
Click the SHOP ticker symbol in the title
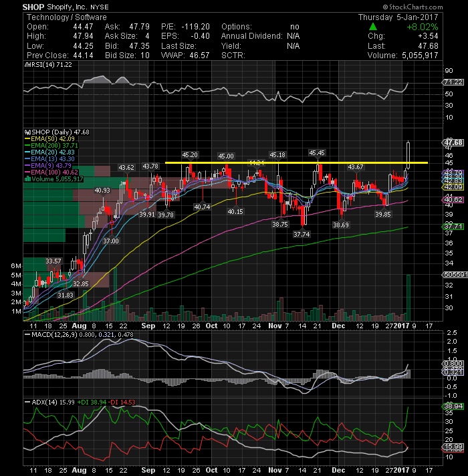tap(33, 7)
